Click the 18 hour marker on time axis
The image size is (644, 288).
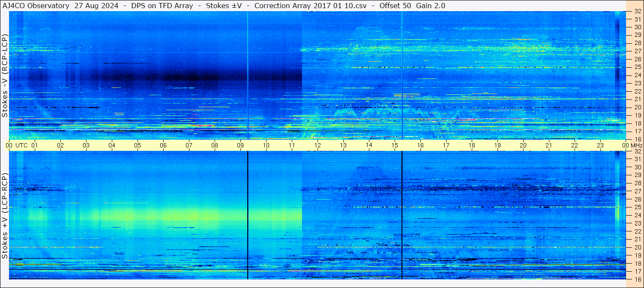[x=472, y=145]
